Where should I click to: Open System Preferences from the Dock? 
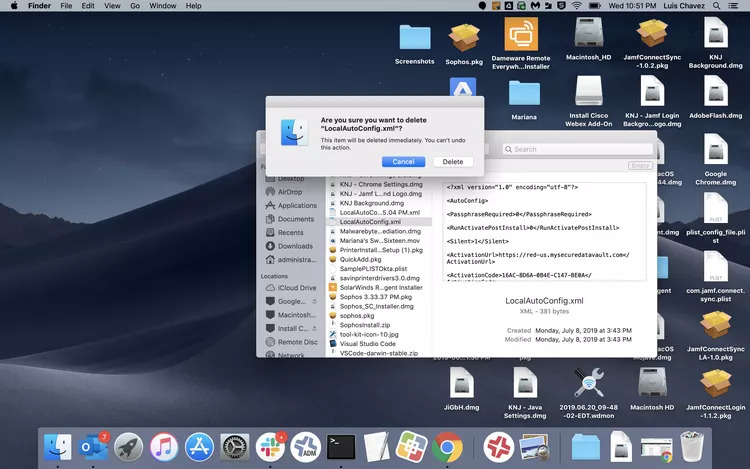pyautogui.click(x=234, y=447)
